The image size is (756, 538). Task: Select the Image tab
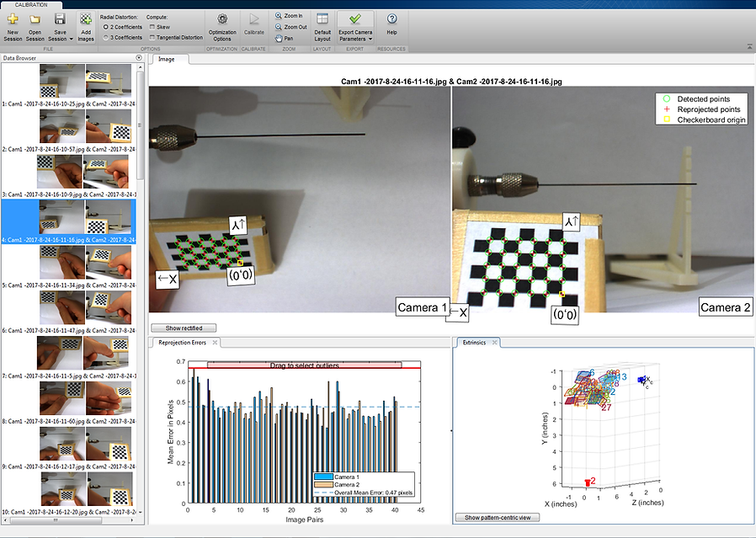(x=167, y=59)
